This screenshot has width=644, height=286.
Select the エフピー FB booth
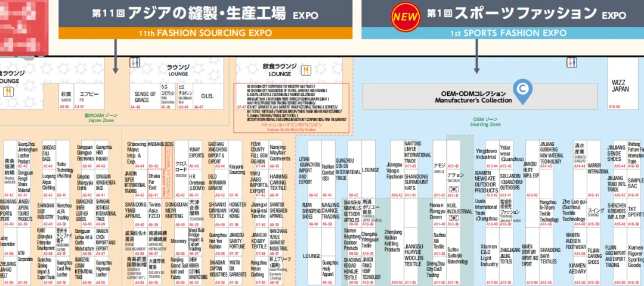coord(89,97)
